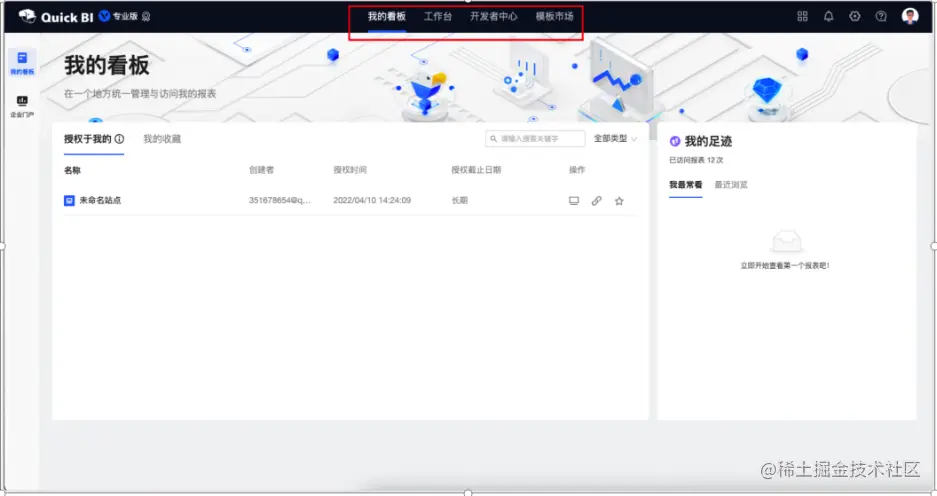Open the 未命名站点 report name
937x496 pixels.
pyautogui.click(x=100, y=200)
